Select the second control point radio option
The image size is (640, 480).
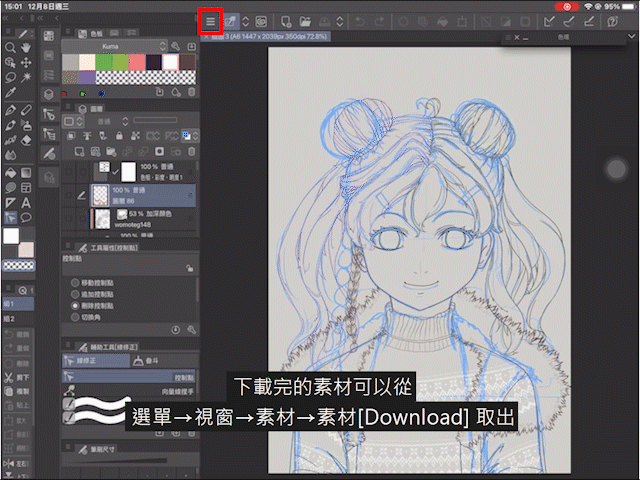(x=75, y=294)
